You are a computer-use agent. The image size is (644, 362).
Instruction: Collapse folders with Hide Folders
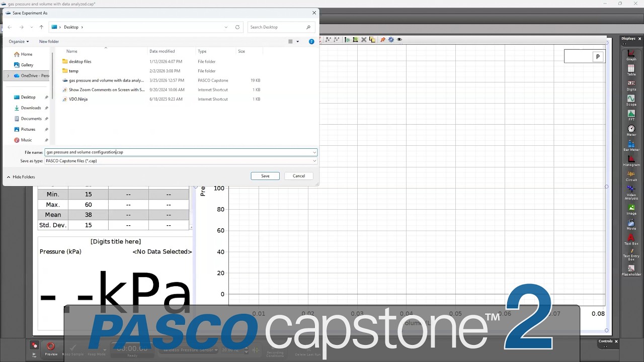point(21,177)
